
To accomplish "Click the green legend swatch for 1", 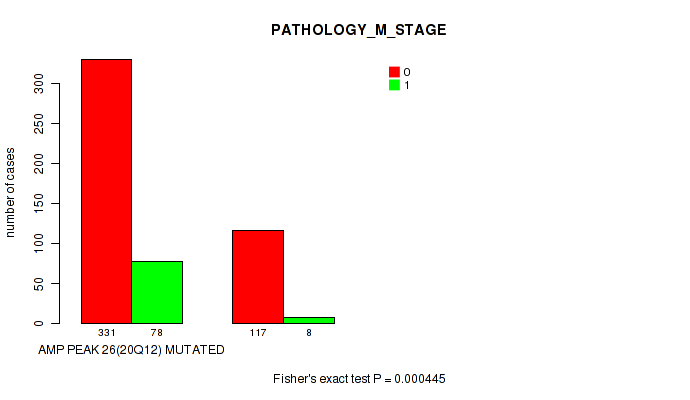I will click(394, 85).
